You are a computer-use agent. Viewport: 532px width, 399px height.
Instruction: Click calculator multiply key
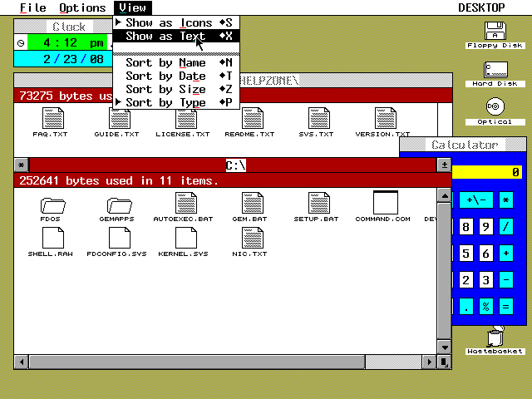click(x=506, y=199)
